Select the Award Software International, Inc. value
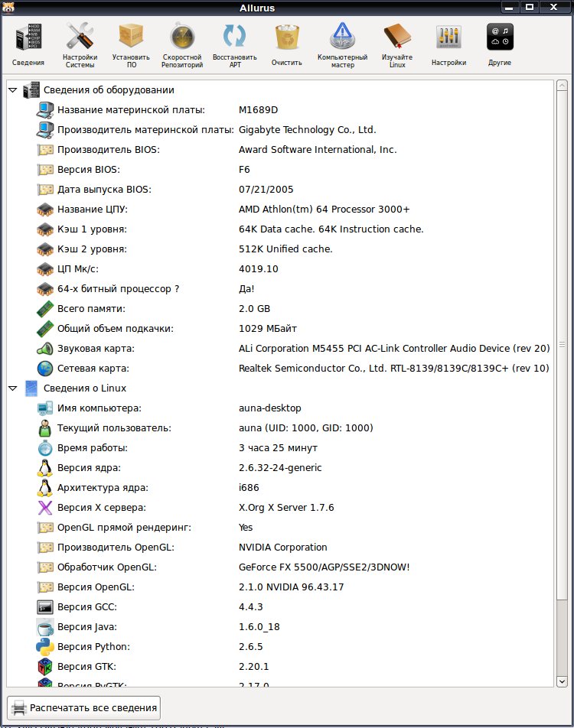Viewport: 574px width, 728px height. 318,150
